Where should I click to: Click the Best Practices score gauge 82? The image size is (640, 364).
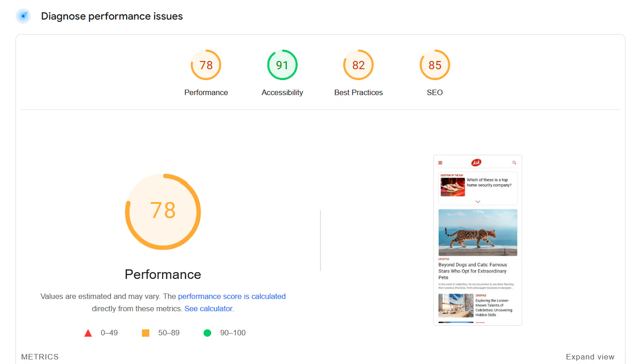pyautogui.click(x=358, y=65)
